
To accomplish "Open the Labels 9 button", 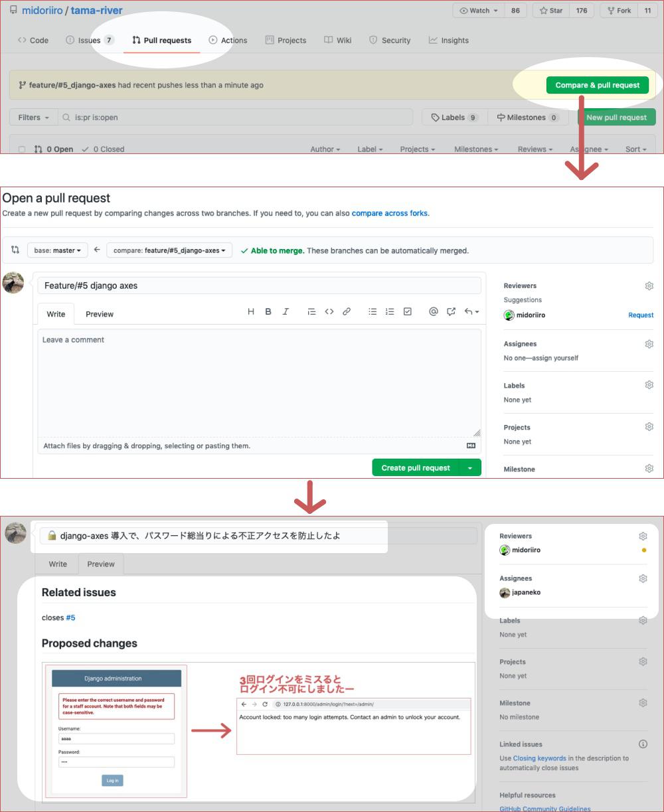I will [455, 118].
